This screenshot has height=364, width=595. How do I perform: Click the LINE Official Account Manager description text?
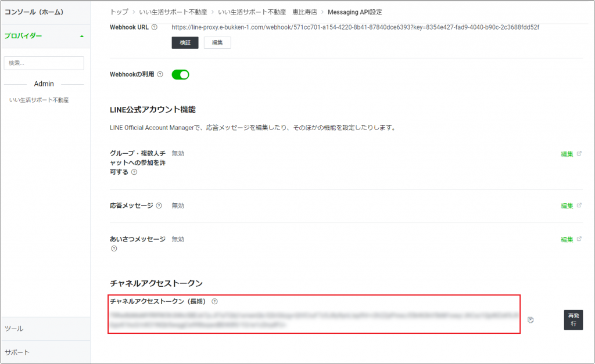pos(253,128)
